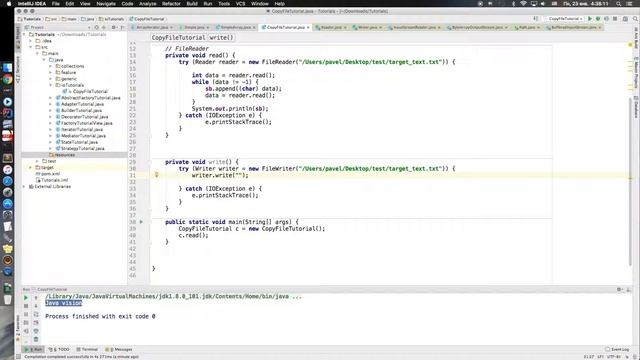Click the Wi-Fi status icon

(x=523, y=4)
